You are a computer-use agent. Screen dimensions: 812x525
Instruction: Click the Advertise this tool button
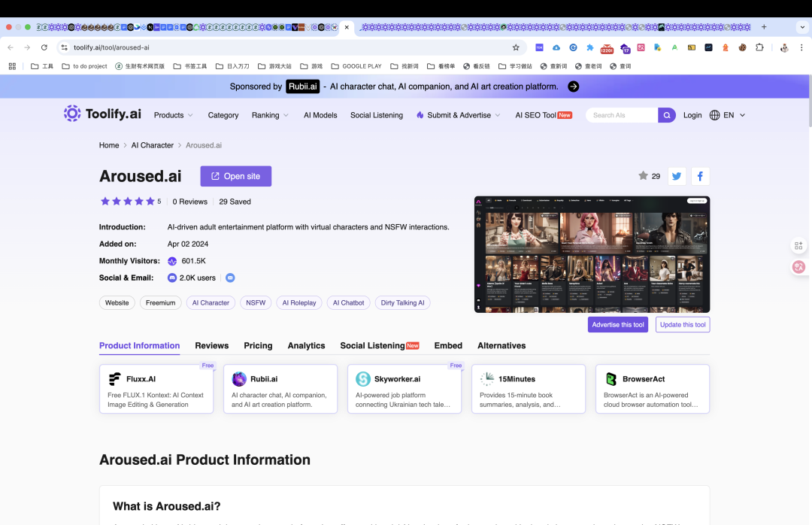click(x=618, y=324)
